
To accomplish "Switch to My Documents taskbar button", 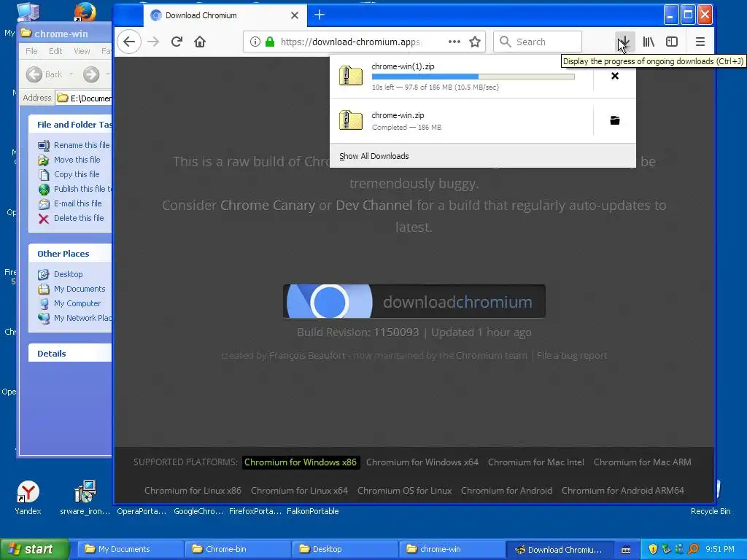I will coord(130,549).
